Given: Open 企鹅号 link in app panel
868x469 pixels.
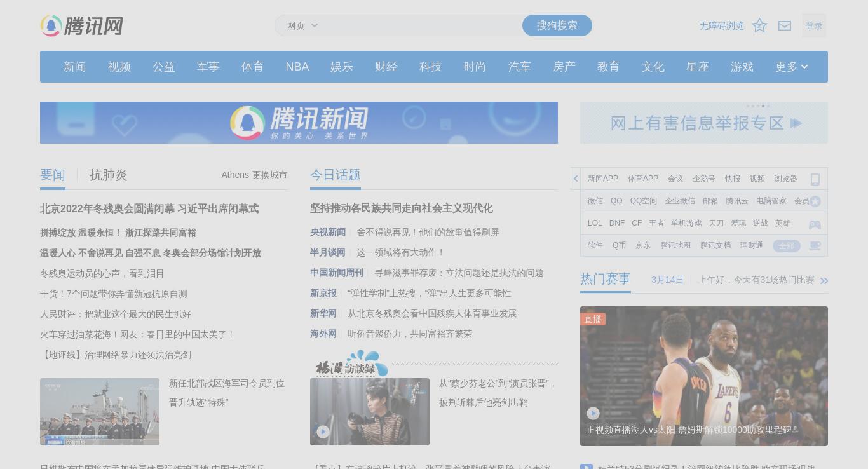Looking at the screenshot, I should point(704,179).
